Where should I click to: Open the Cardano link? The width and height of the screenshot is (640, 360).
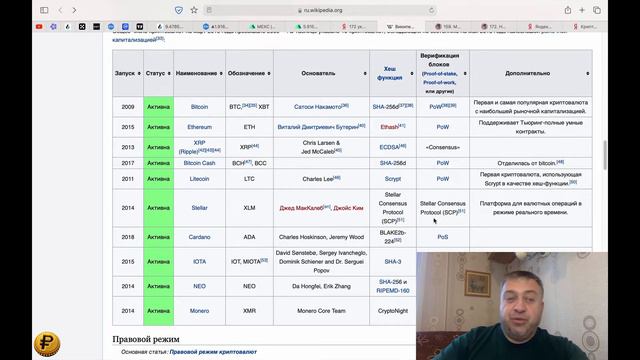click(x=199, y=237)
